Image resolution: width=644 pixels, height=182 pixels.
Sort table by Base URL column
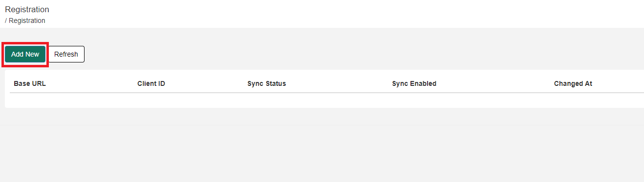(x=30, y=83)
